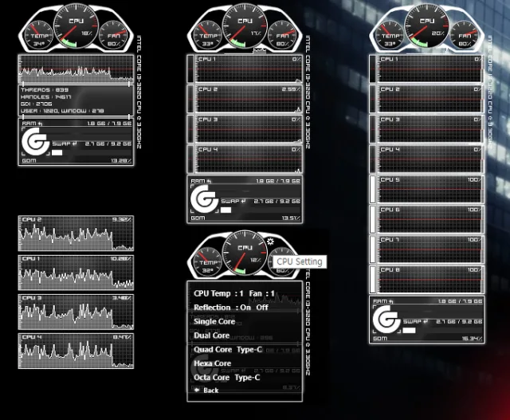Click the CPU 5 usage bar at 100%
This screenshot has width=510, height=420.
[x=372, y=189]
